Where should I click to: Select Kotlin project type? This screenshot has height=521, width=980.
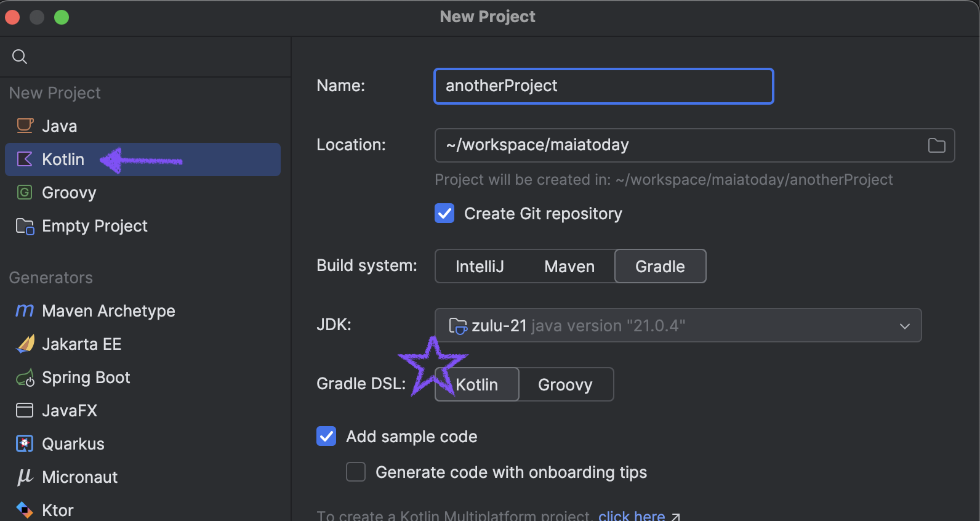(143, 160)
